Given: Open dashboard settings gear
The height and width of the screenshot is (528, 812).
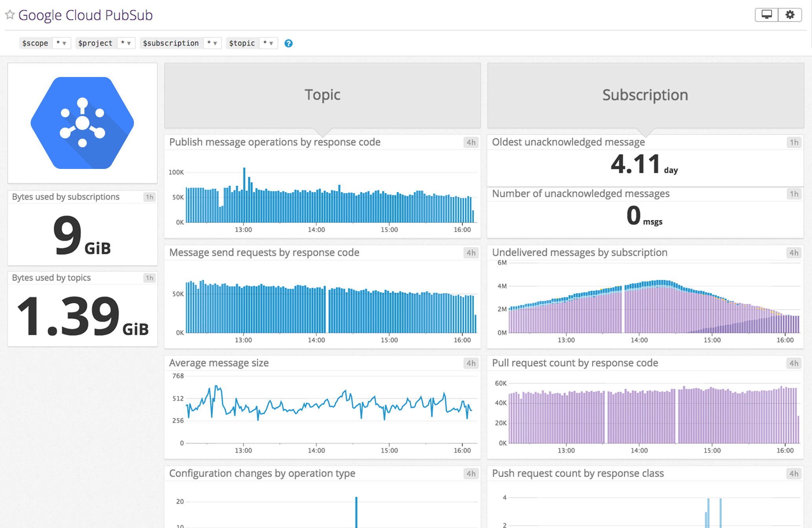Looking at the screenshot, I should click(790, 15).
